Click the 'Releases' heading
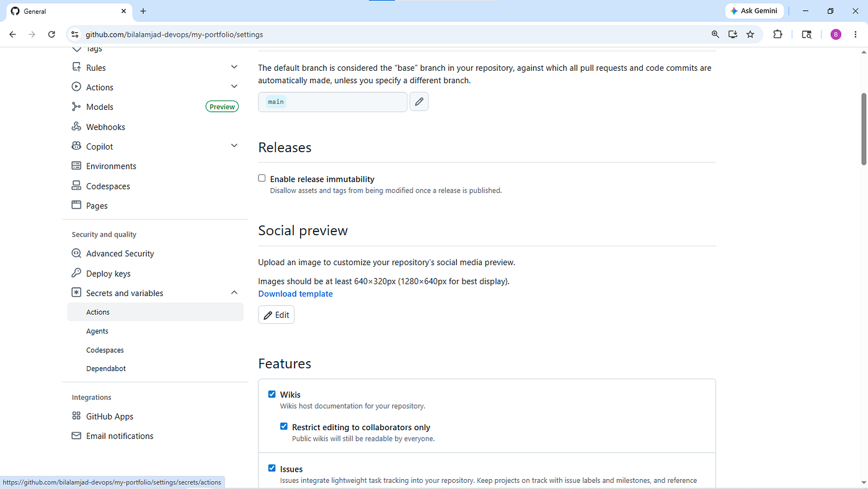868x489 pixels. point(285,148)
